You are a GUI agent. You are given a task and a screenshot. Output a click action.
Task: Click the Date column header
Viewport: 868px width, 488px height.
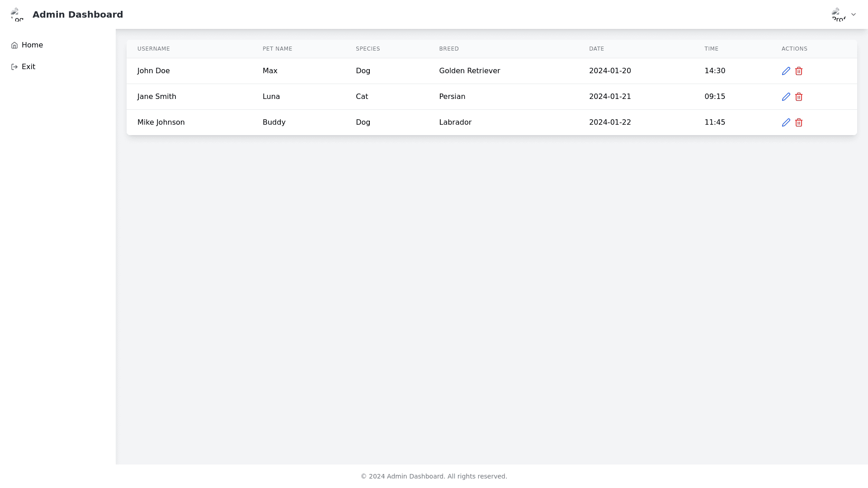596,49
